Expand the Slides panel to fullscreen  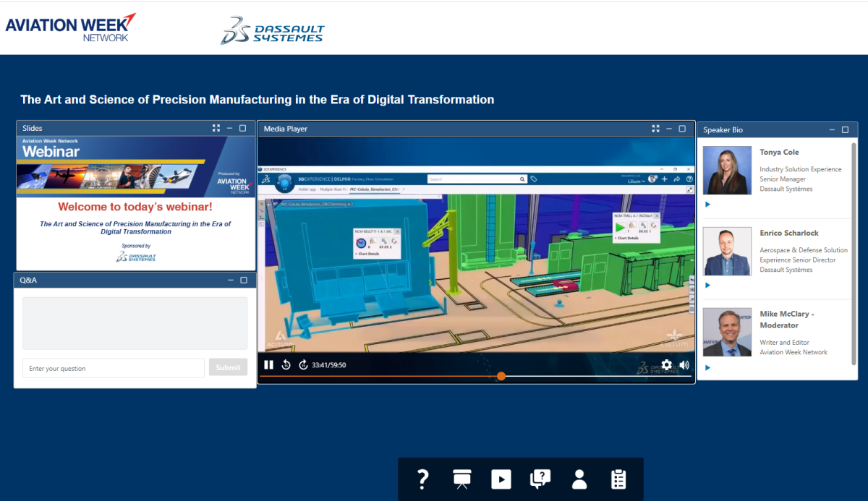[216, 128]
